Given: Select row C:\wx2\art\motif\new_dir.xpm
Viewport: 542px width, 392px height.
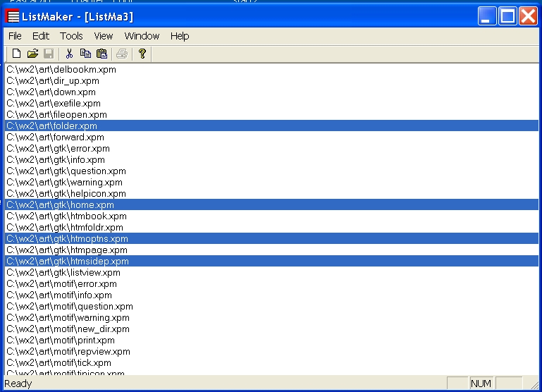Looking at the screenshot, I should (271, 329).
